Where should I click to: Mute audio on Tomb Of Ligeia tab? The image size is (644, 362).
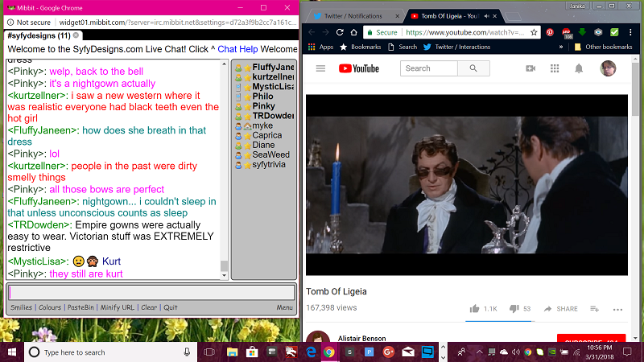(487, 16)
